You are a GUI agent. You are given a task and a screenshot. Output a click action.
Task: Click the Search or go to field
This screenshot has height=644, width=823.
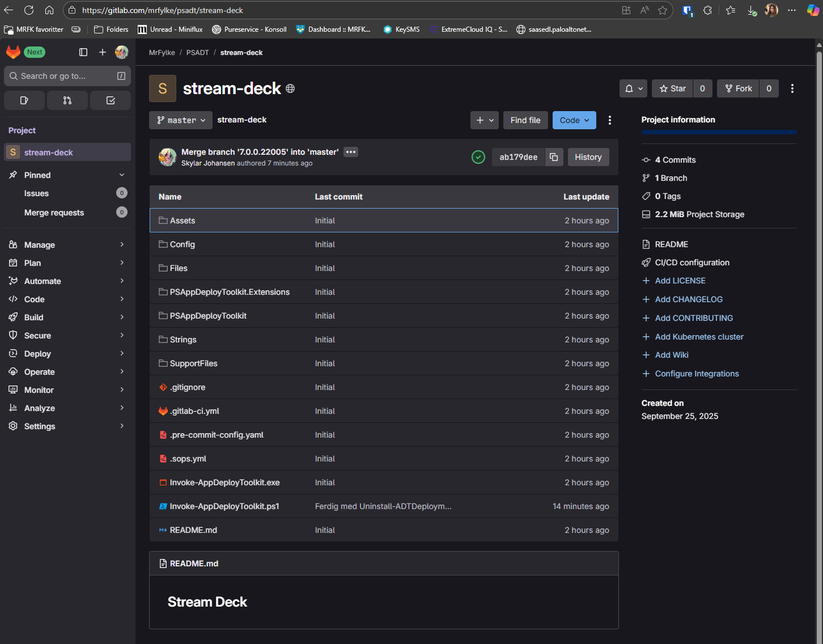[67, 76]
